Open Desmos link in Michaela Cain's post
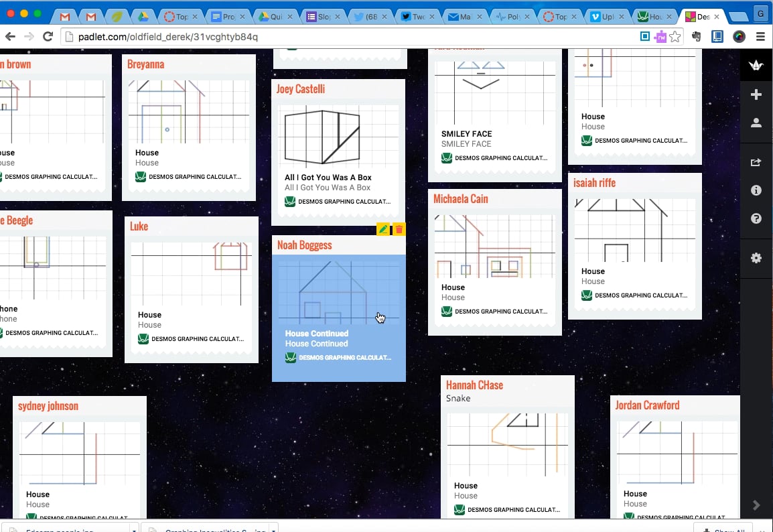The height and width of the screenshot is (532, 773). click(494, 312)
